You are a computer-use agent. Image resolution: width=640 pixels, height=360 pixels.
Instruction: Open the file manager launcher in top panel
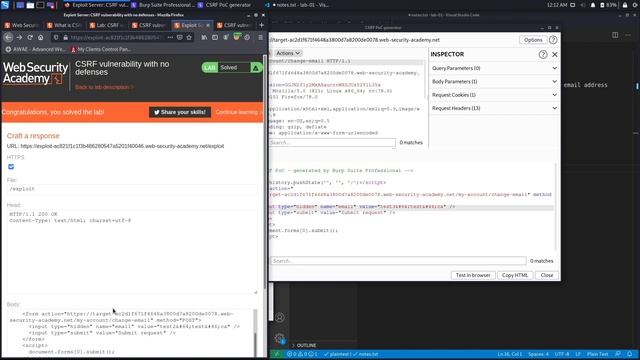[x=30, y=5]
